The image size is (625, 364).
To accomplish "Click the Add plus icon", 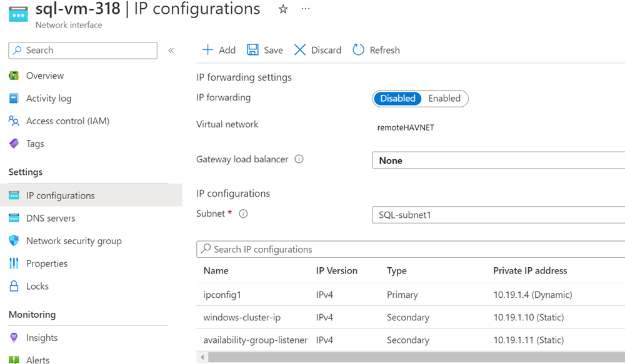I will pyautogui.click(x=207, y=50).
